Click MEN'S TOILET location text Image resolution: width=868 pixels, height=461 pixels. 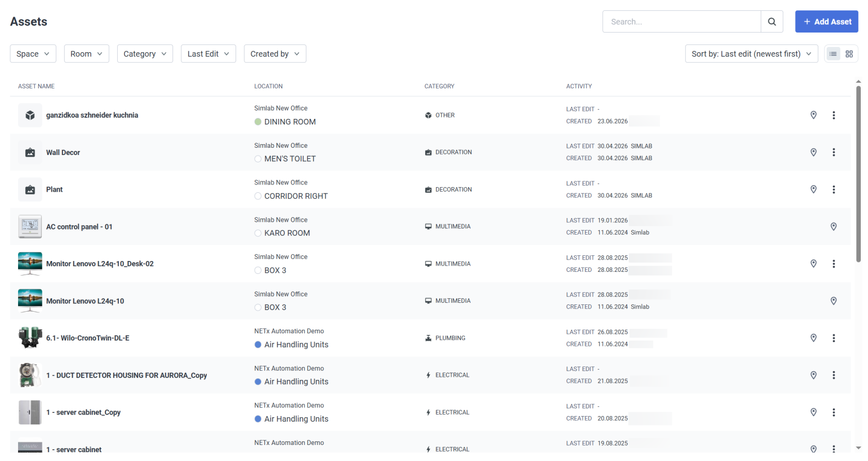pos(290,159)
